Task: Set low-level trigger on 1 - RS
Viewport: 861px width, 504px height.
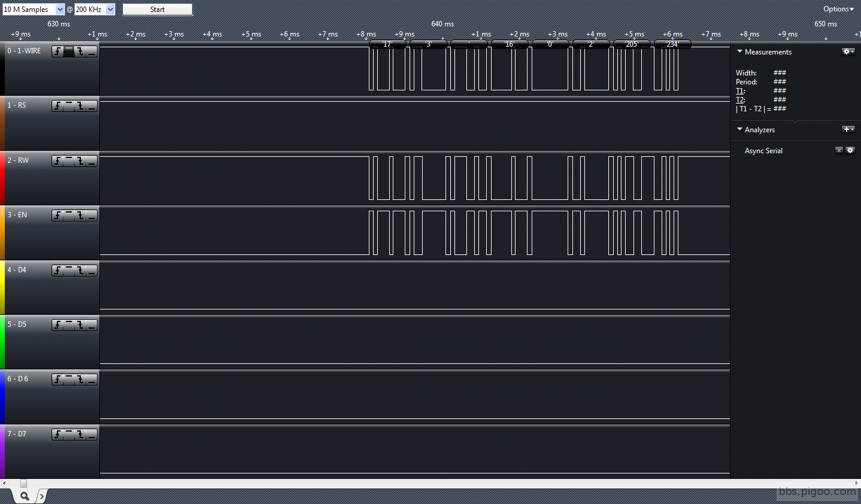Action: coord(92,106)
